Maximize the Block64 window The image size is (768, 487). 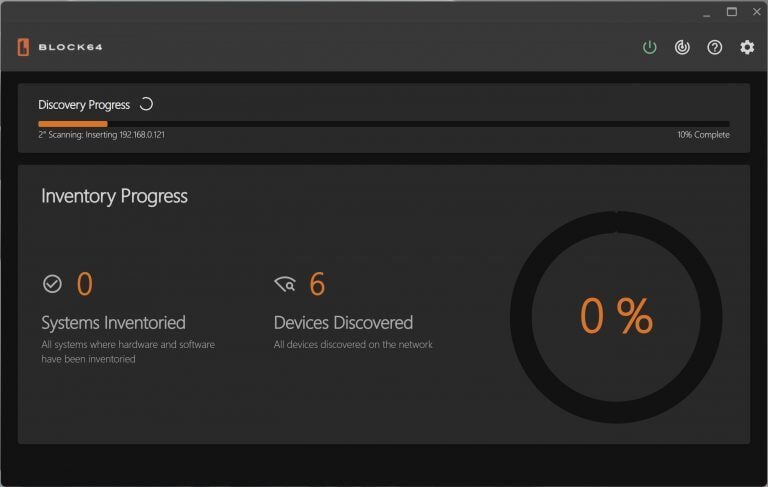[731, 12]
